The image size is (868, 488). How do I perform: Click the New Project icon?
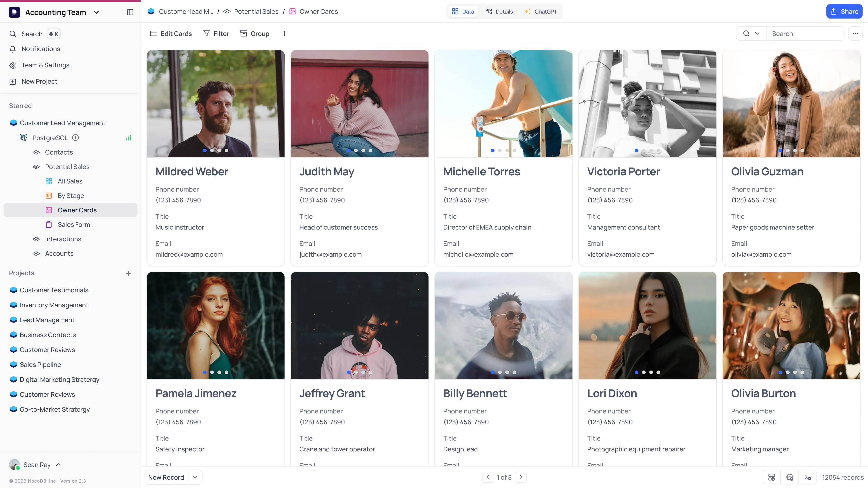click(x=13, y=81)
